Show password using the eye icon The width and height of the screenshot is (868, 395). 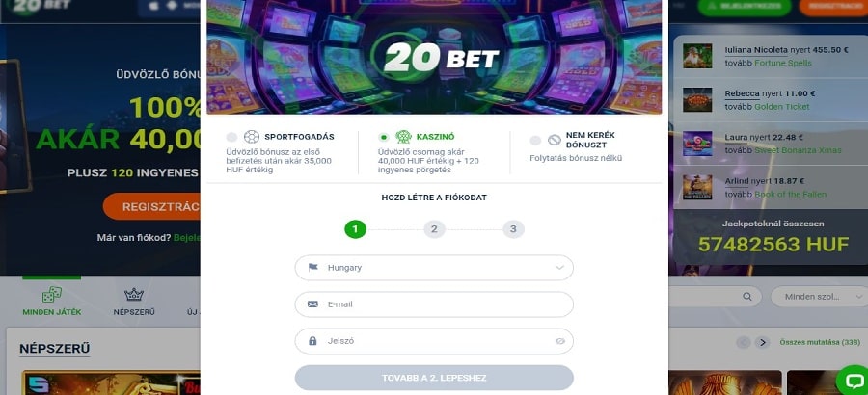point(559,341)
